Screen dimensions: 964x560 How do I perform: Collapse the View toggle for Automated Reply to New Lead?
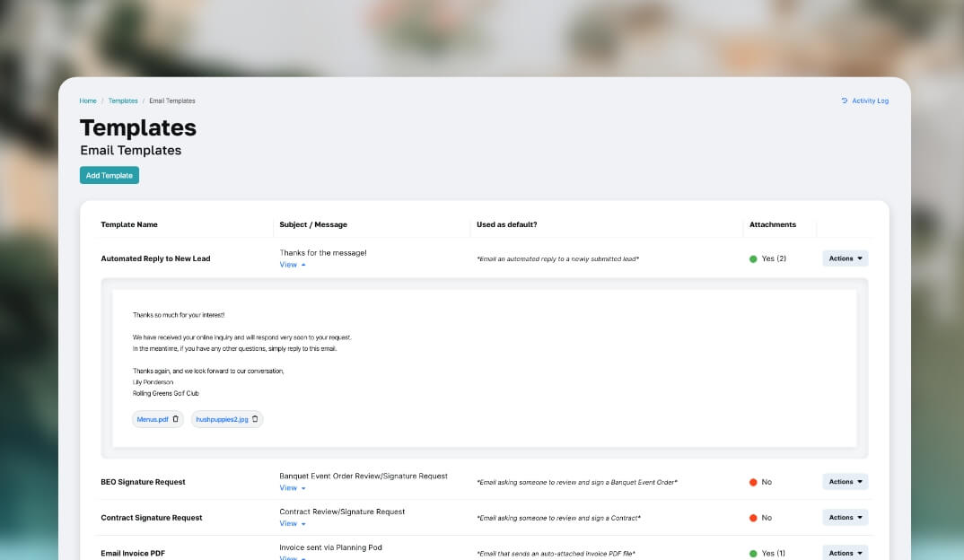coord(293,265)
